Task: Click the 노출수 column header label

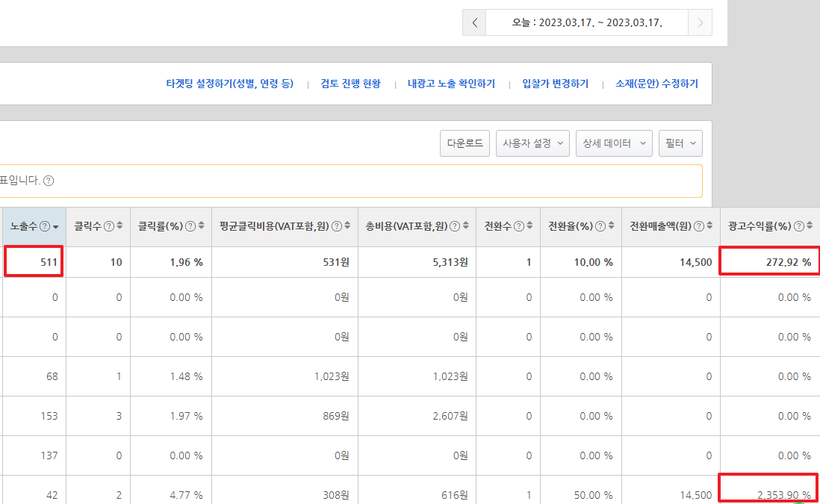Action: pyautogui.click(x=24, y=226)
